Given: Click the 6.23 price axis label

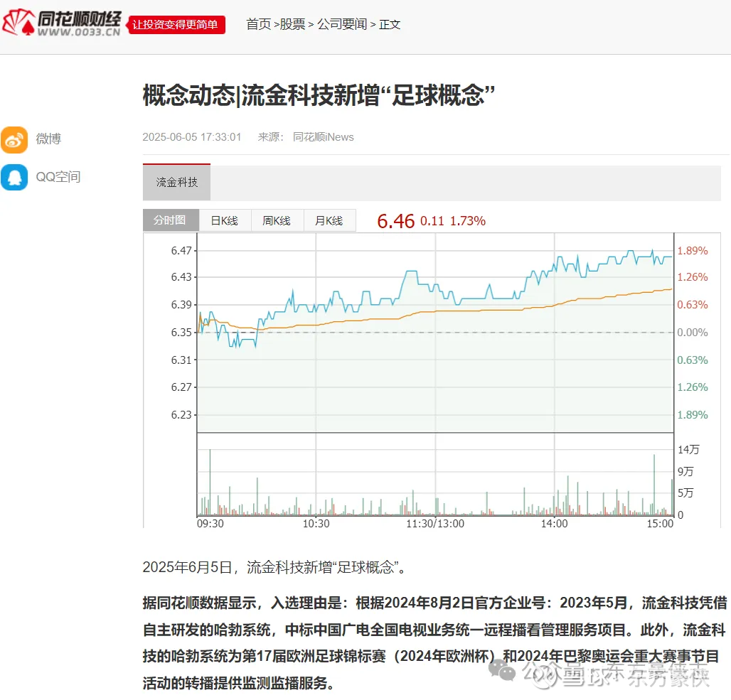Looking at the screenshot, I should click(x=181, y=415).
